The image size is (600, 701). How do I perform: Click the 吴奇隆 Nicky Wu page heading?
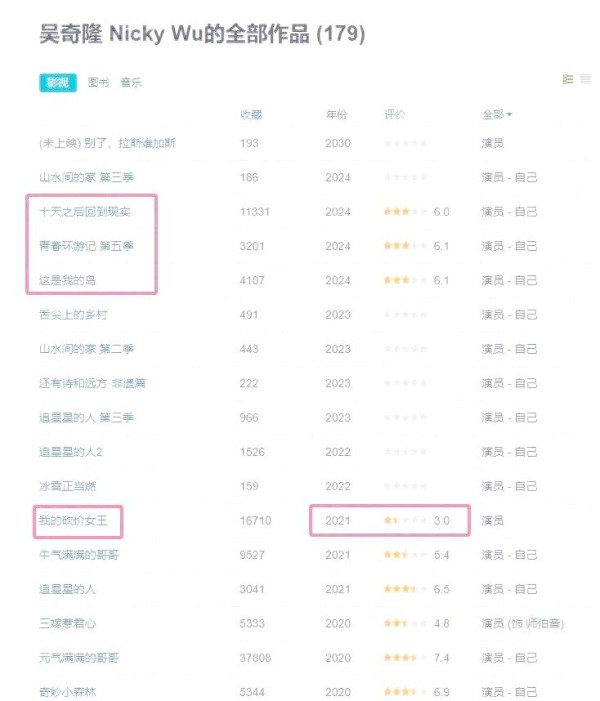[201, 35]
